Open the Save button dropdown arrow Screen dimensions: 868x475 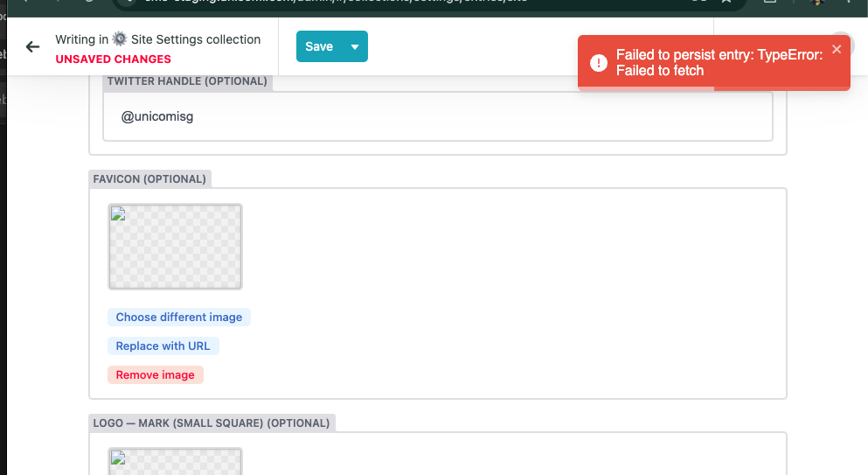pos(355,46)
